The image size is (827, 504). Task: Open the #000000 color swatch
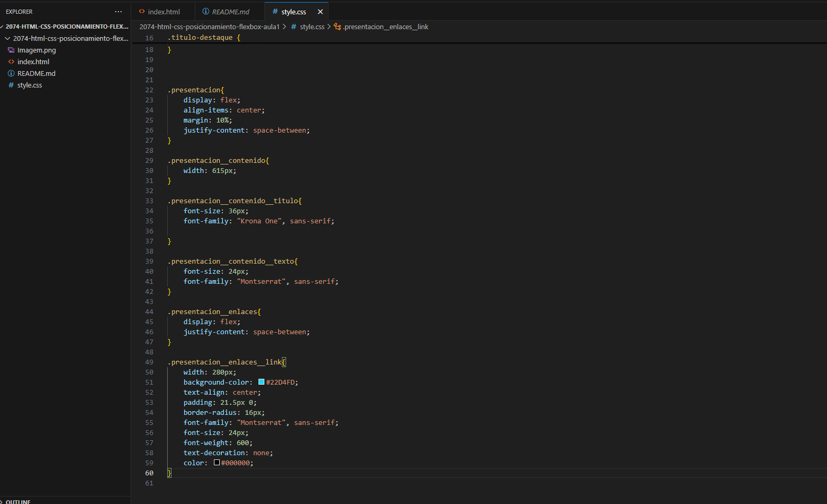click(x=217, y=463)
